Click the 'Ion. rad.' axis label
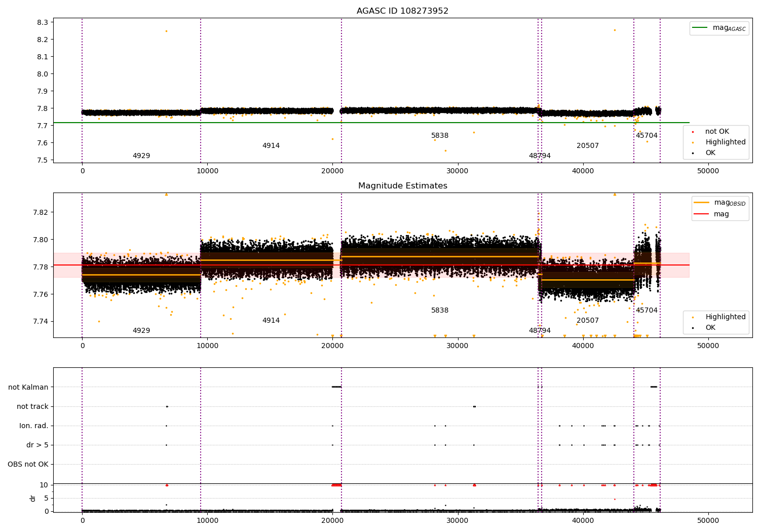The height and width of the screenshot is (532, 760). pyautogui.click(x=34, y=426)
